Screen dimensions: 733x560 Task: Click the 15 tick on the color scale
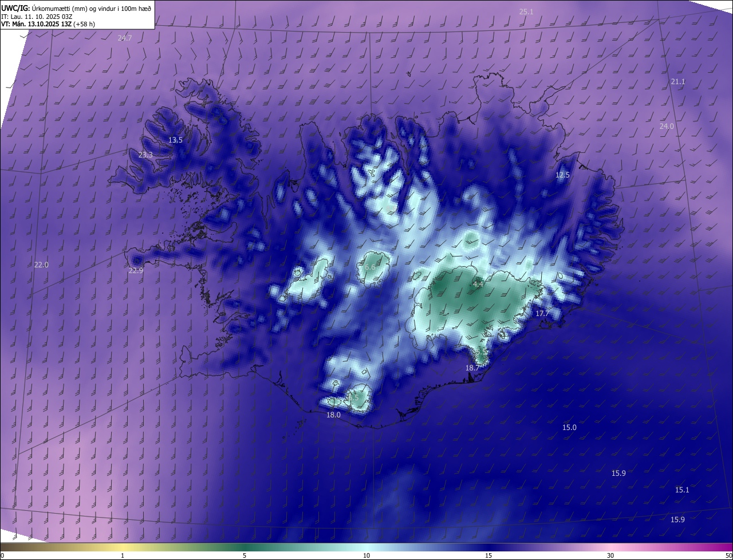pos(488,555)
